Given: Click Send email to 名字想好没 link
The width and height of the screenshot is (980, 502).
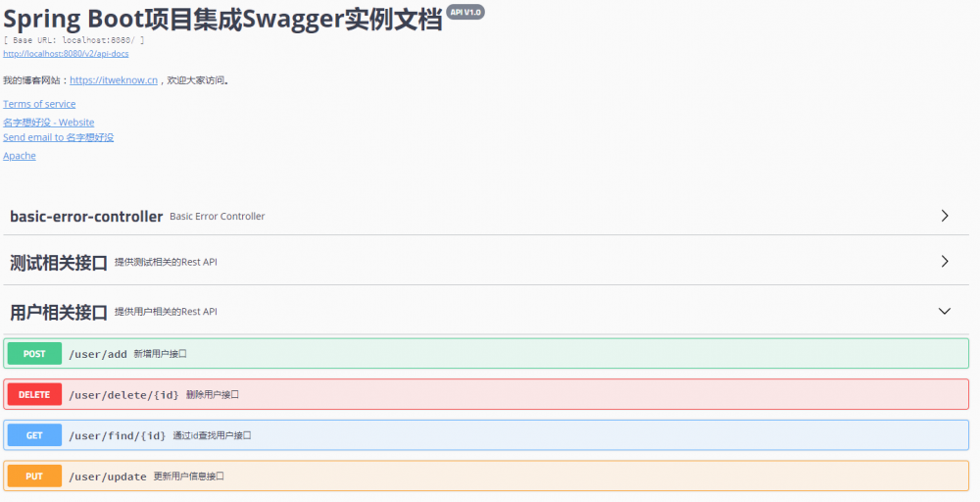Looking at the screenshot, I should 58,137.
